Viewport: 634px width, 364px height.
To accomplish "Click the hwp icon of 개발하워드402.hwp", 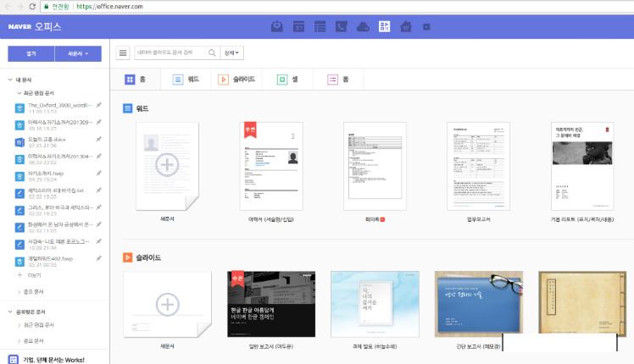I will coord(19,262).
